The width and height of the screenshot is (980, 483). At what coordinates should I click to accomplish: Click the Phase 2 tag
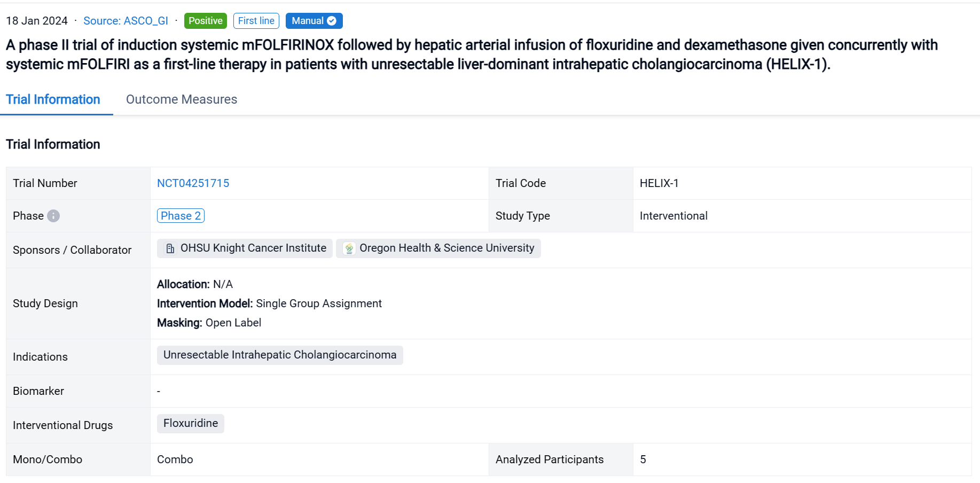click(x=181, y=216)
